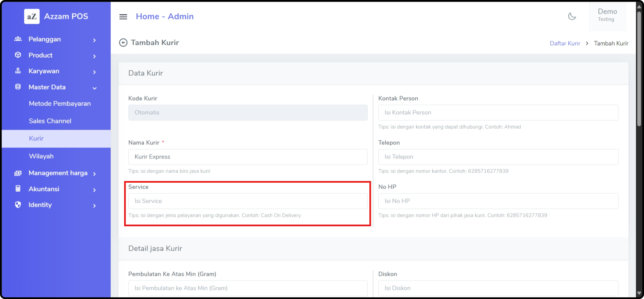Open the Metode Pembayaran menu item

[x=60, y=104]
